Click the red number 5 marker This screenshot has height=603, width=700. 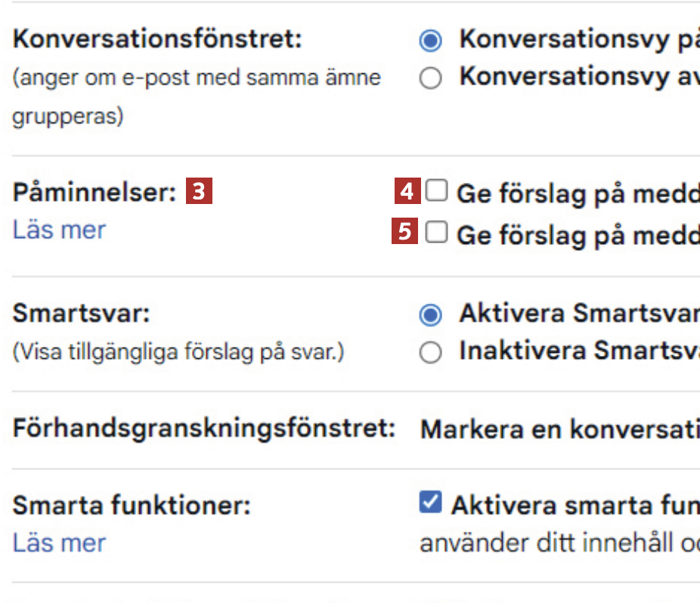click(404, 232)
